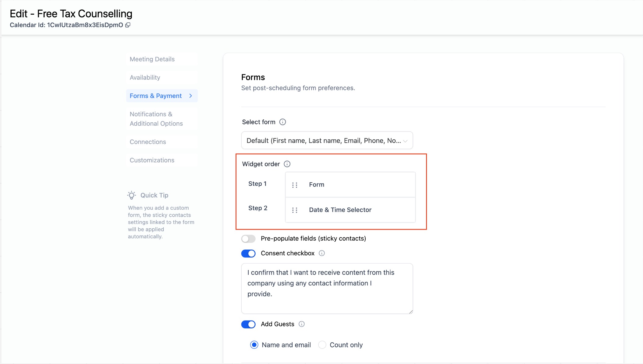Click info icon next to Select form
Image resolution: width=643 pixels, height=364 pixels.
click(x=282, y=122)
